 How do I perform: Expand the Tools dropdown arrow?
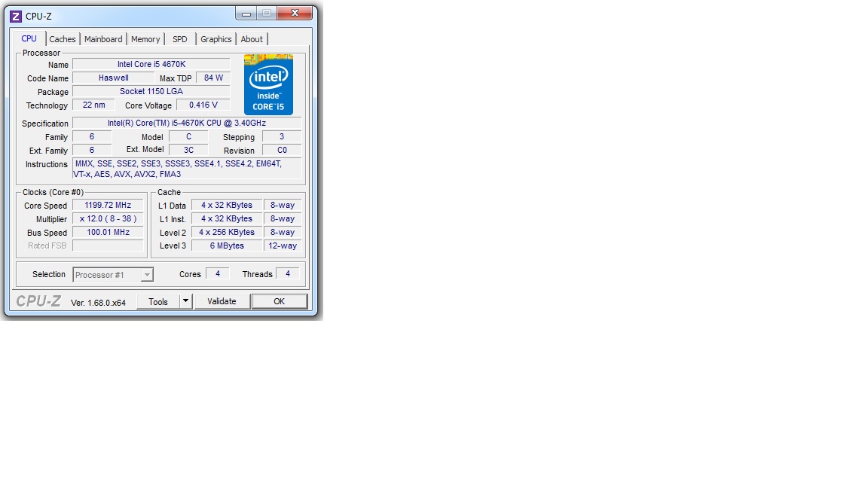186,301
